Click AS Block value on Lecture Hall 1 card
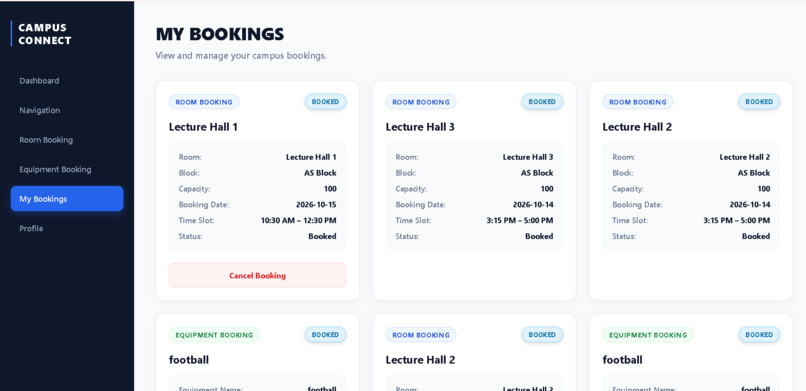 [x=320, y=173]
